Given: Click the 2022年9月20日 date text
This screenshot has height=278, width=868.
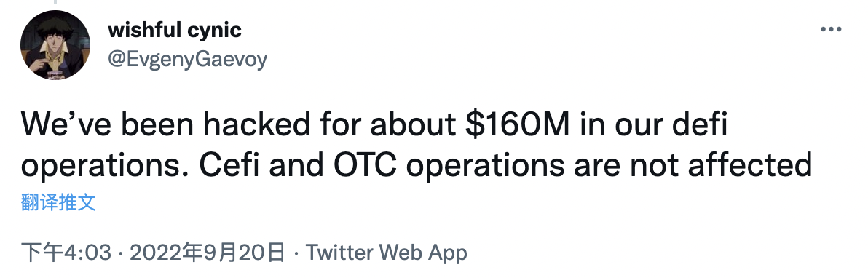Looking at the screenshot, I should (208, 253).
